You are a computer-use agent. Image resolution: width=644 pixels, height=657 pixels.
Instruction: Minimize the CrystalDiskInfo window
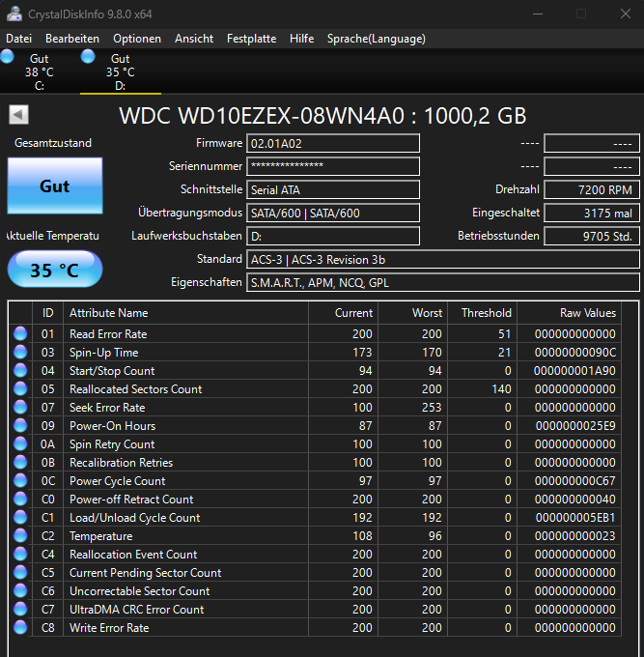538,14
